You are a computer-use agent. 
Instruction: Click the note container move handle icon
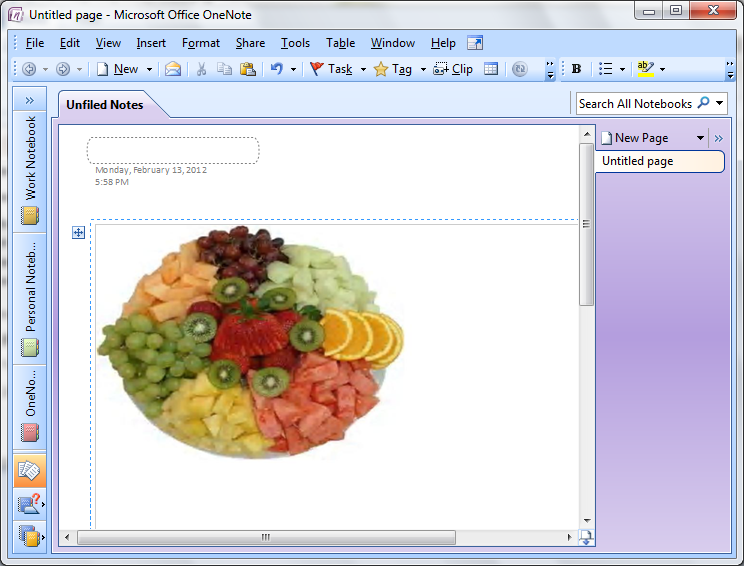point(78,232)
